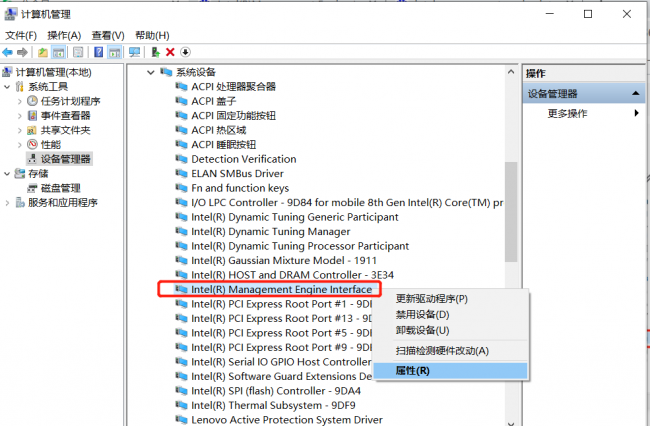Select ACPI 处理器聚合器 device
The height and width of the screenshot is (426, 650).
[x=233, y=86]
